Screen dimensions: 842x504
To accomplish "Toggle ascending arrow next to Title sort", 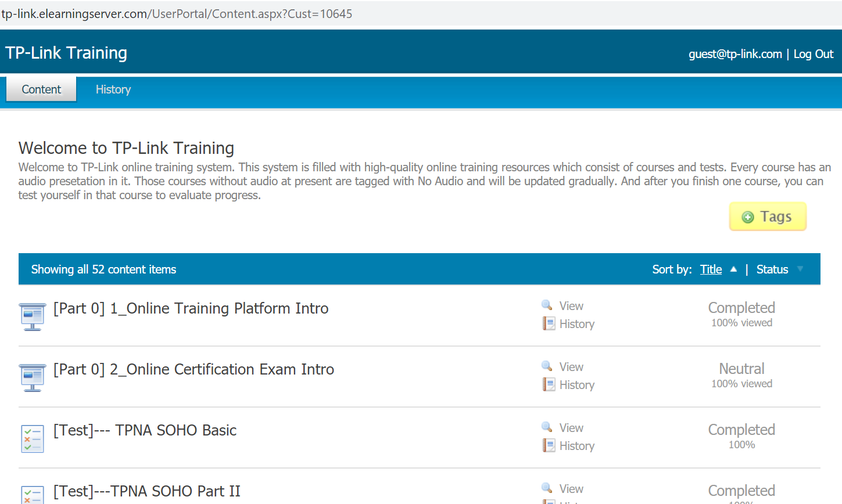I will pos(733,269).
